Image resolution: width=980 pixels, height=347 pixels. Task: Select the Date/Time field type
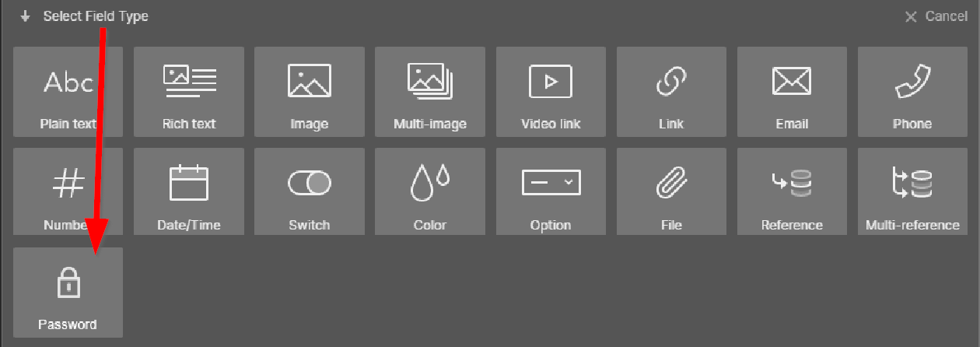coord(189,191)
